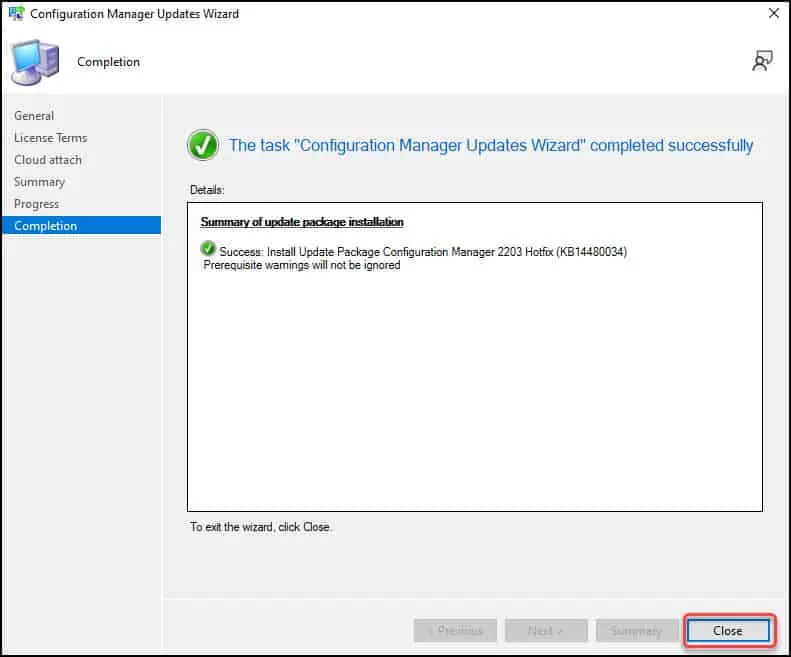Click the large green checkmark success icon
791x657 pixels.
coord(203,145)
